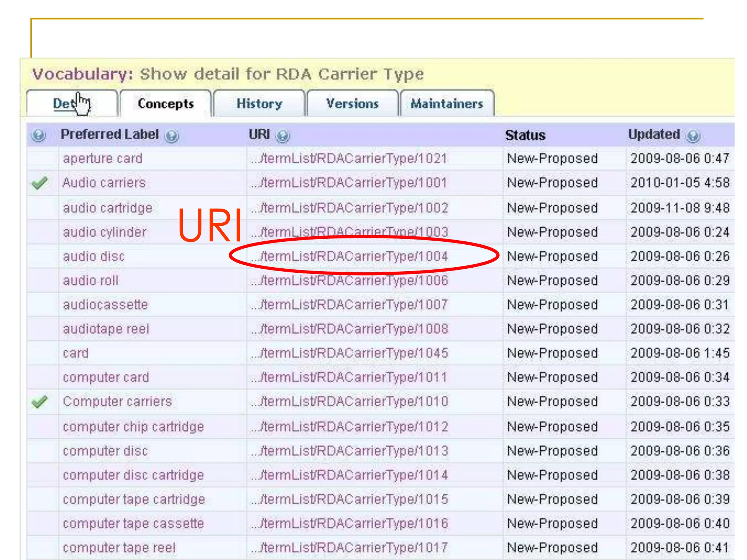The height and width of the screenshot is (560, 747).
Task: Open computer tape reel concept link
Action: pos(119,548)
